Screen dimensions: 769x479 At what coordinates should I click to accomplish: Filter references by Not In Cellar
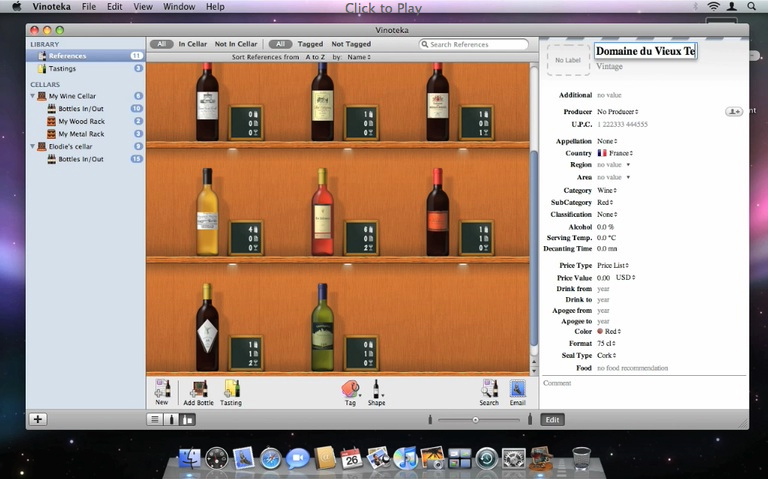point(236,44)
